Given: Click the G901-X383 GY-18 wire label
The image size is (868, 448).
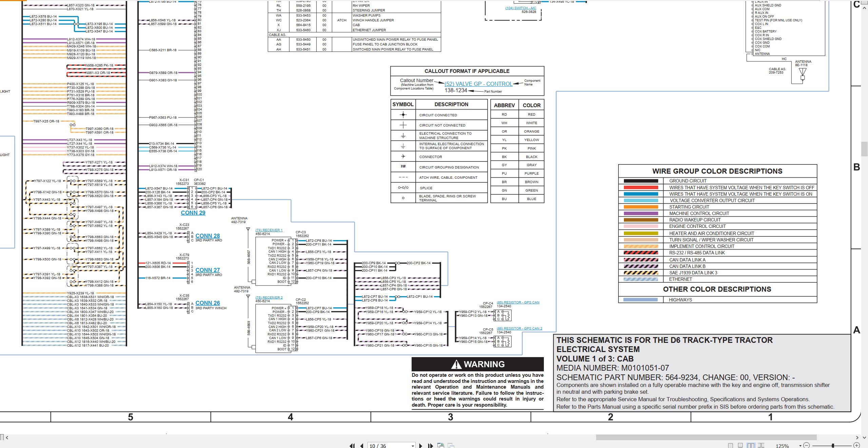Looking at the screenshot, I should point(163,80).
